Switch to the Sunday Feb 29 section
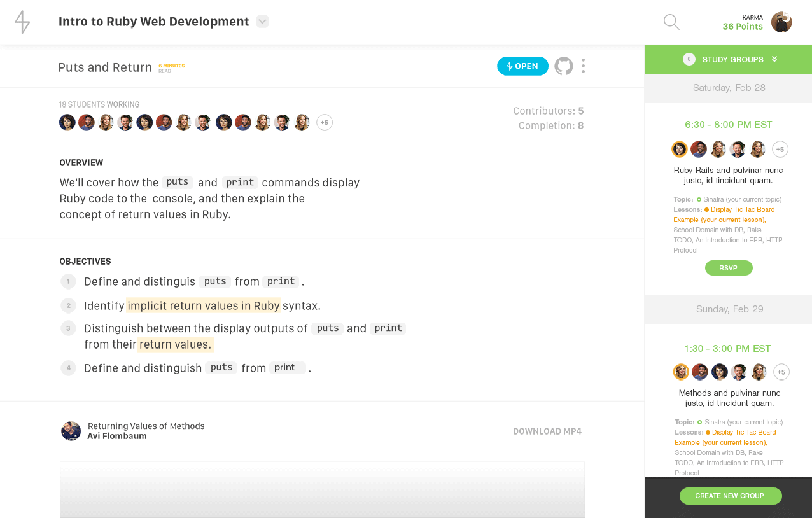The height and width of the screenshot is (518, 812). (728, 309)
